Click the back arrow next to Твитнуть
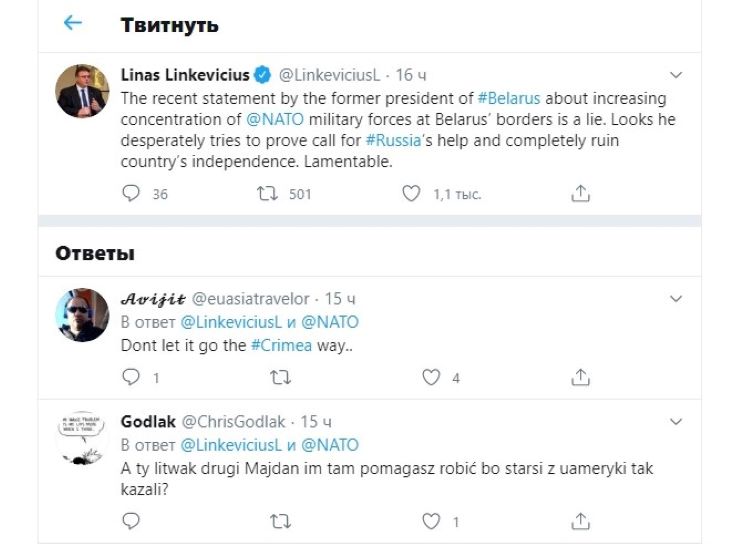This screenshot has height=544, width=730. coord(72,23)
